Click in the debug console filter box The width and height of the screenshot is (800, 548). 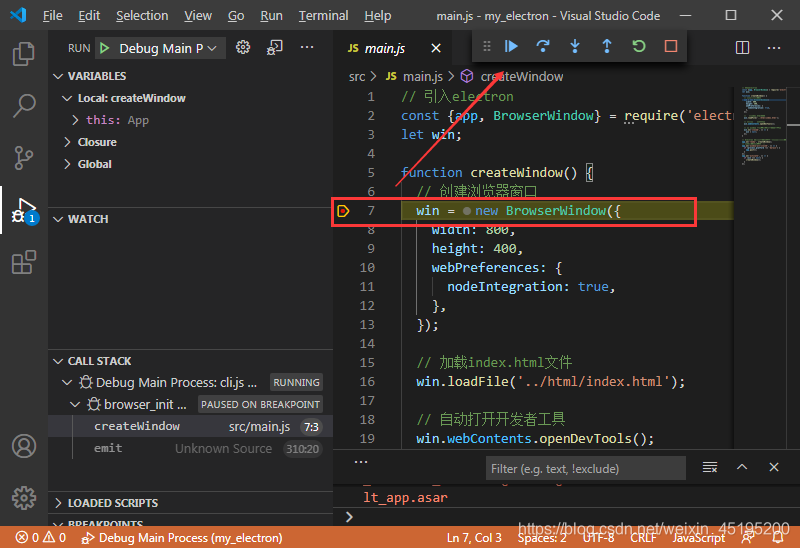585,468
